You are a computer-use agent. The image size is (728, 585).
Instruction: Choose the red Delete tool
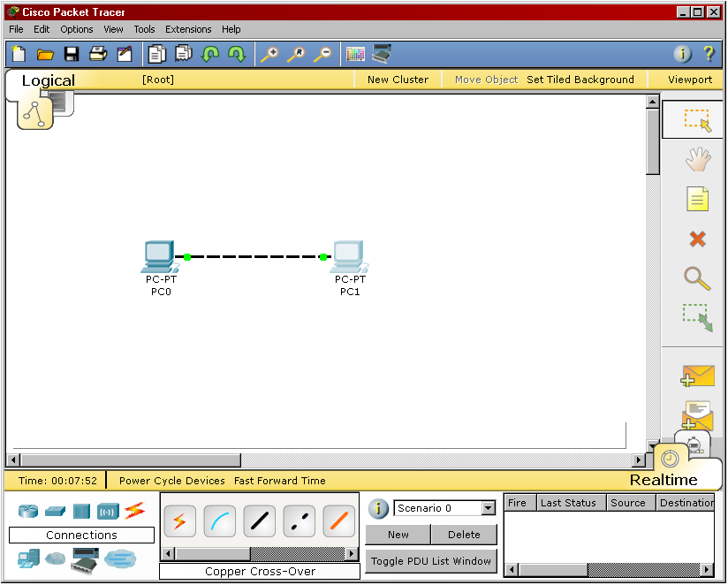(x=697, y=239)
